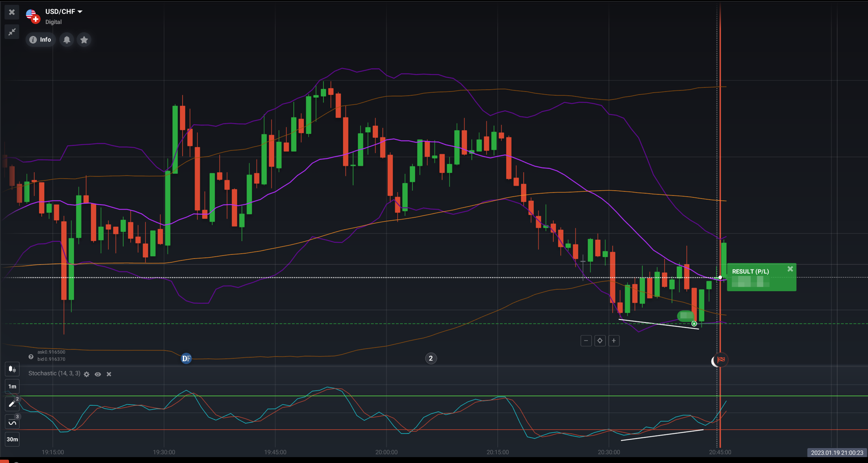Screen dimensions: 868x463
Task: Click the Digital option type label
Action: (53, 22)
